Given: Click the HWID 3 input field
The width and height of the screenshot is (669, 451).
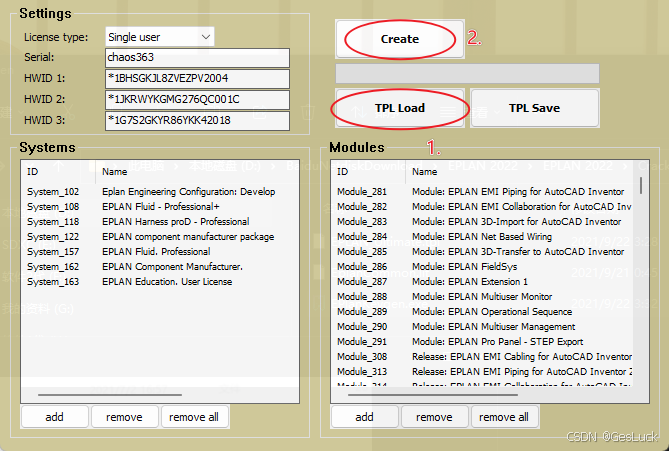Looking at the screenshot, I should tap(197, 120).
